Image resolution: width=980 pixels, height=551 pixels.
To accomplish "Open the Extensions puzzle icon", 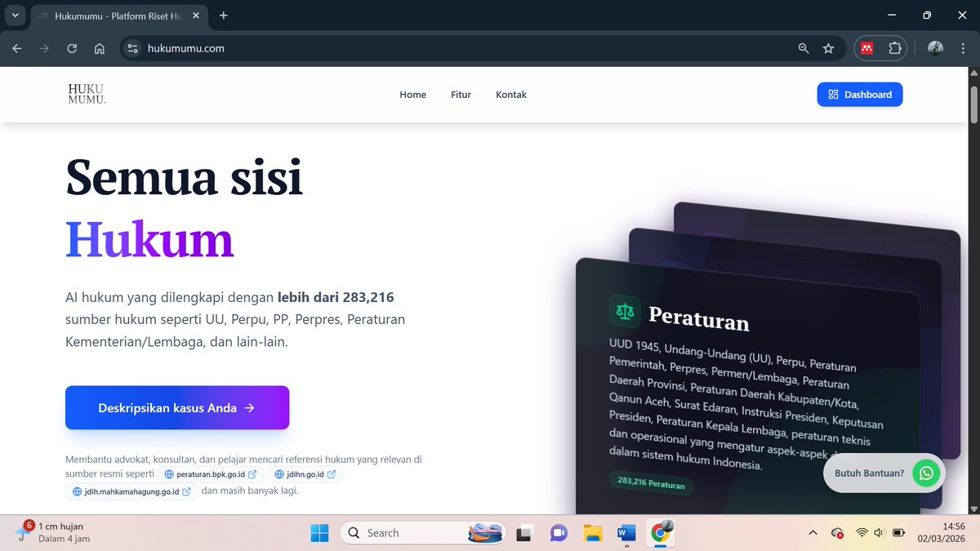I will (x=894, y=48).
